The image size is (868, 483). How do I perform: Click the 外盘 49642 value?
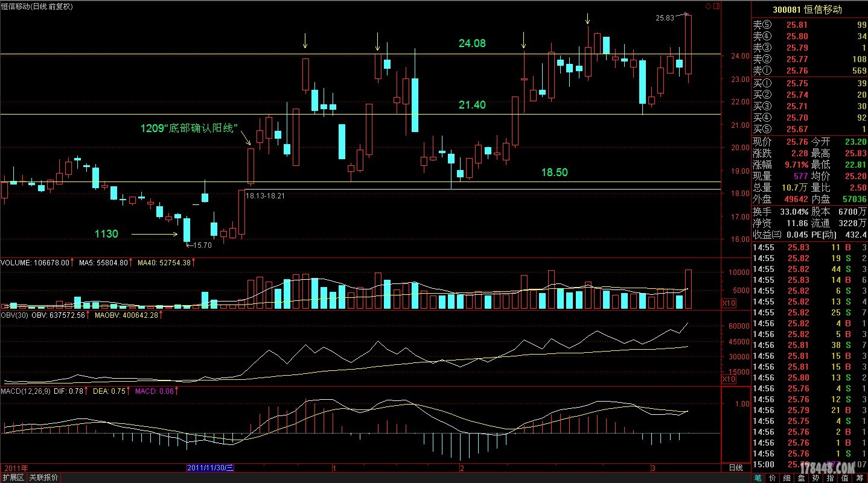pyautogui.click(x=796, y=199)
